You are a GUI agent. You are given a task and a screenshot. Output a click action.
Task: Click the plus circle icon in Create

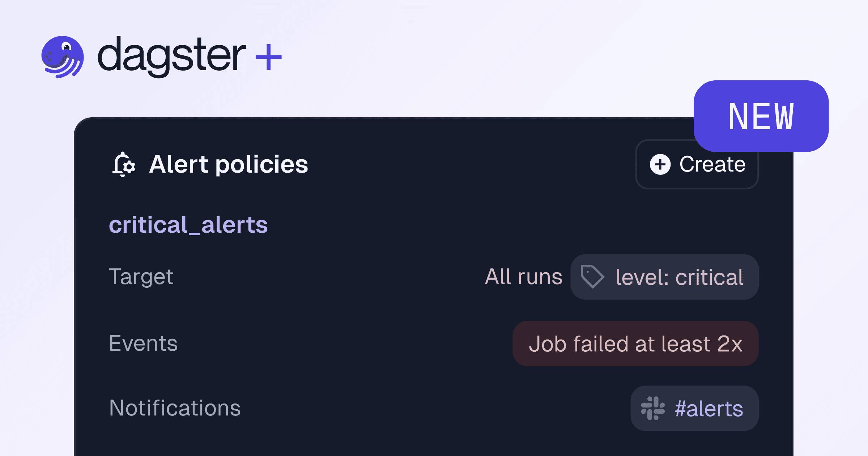click(660, 165)
